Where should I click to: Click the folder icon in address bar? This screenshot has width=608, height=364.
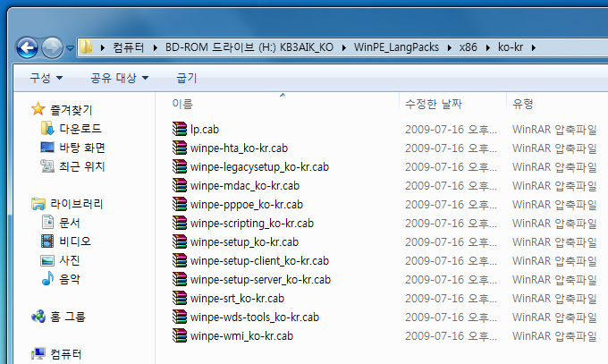click(x=86, y=47)
